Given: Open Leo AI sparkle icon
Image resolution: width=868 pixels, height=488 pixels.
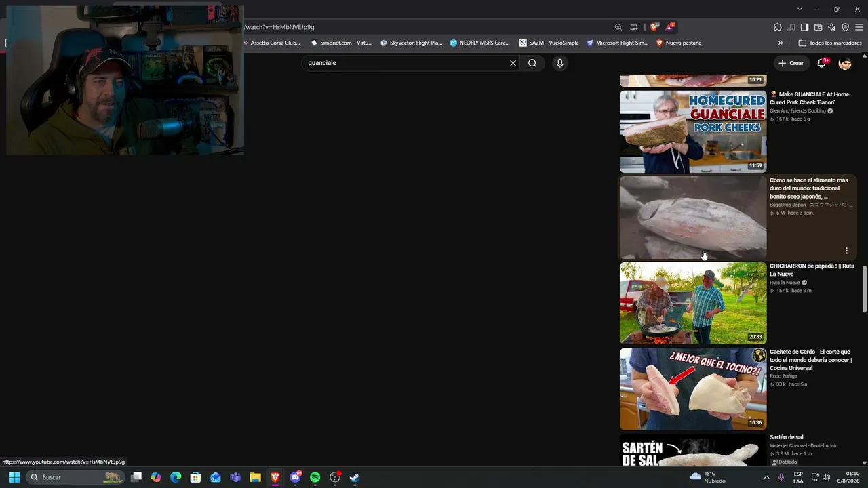Looking at the screenshot, I should [832, 27].
